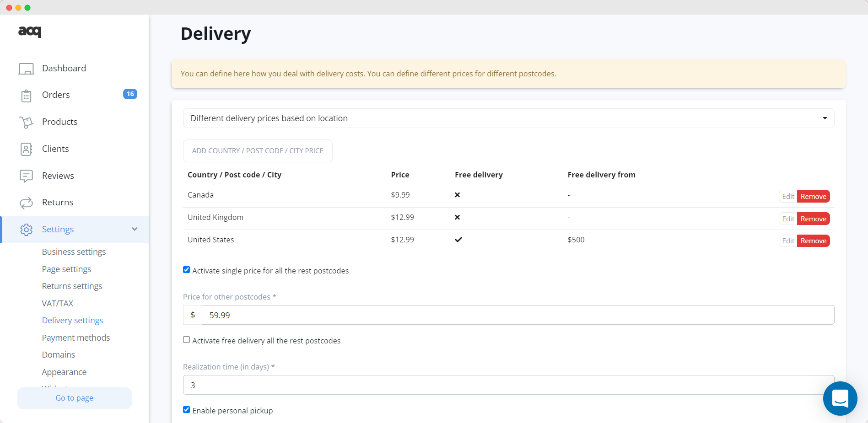Remove the United Kingdom delivery row

(813, 219)
